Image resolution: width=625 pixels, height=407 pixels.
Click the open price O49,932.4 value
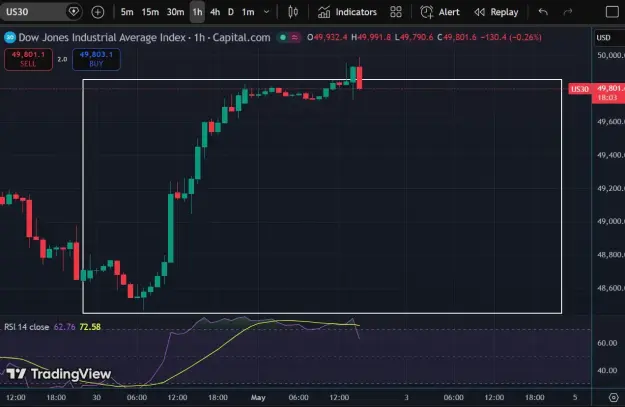coord(327,37)
